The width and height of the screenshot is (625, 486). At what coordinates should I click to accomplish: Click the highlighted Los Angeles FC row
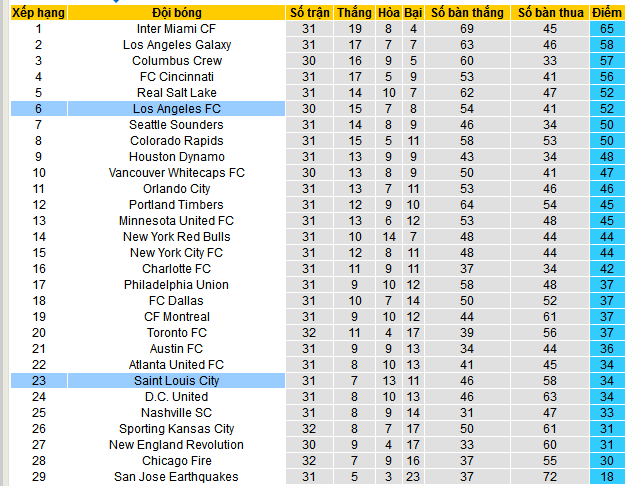pyautogui.click(x=318, y=108)
